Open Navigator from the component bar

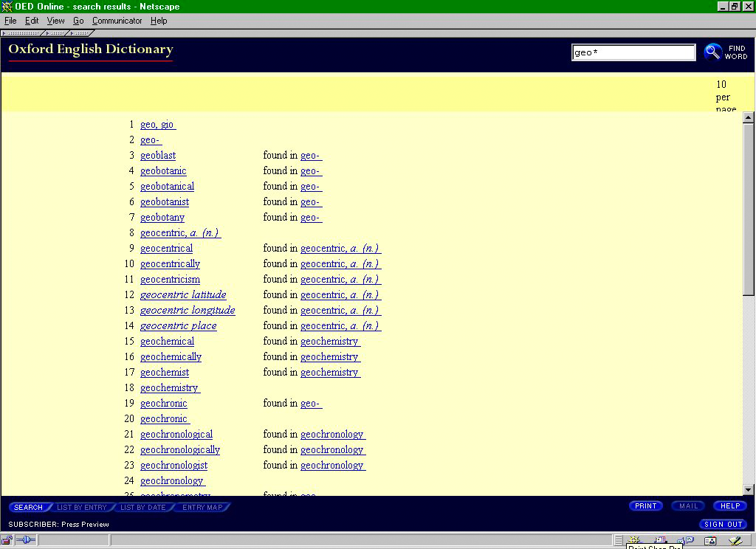pos(634,540)
